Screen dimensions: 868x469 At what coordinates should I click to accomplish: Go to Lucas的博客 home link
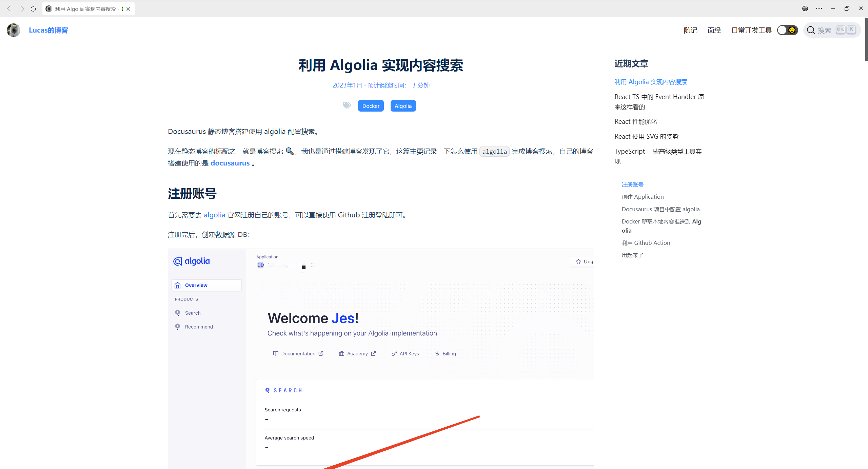click(48, 30)
